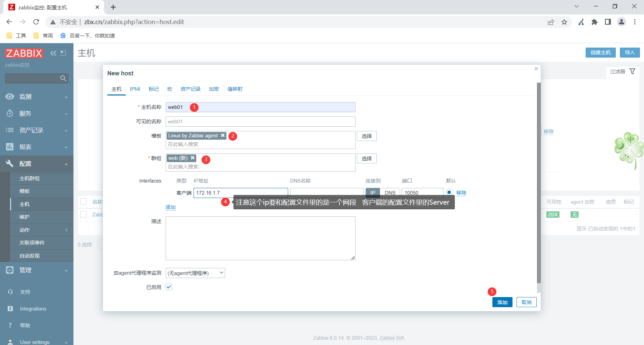This screenshot has width=644, height=345.
Task: Click 选择 button beside 群组 field
Action: pyautogui.click(x=367, y=158)
